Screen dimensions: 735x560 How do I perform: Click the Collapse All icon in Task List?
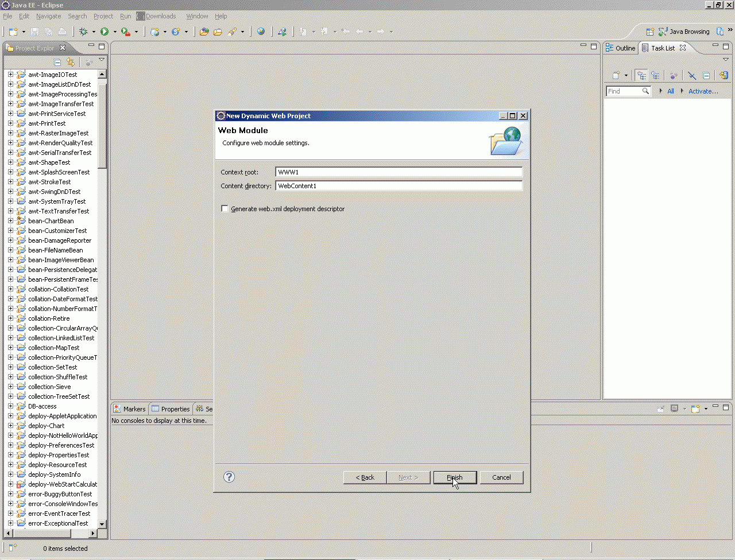[x=706, y=75]
